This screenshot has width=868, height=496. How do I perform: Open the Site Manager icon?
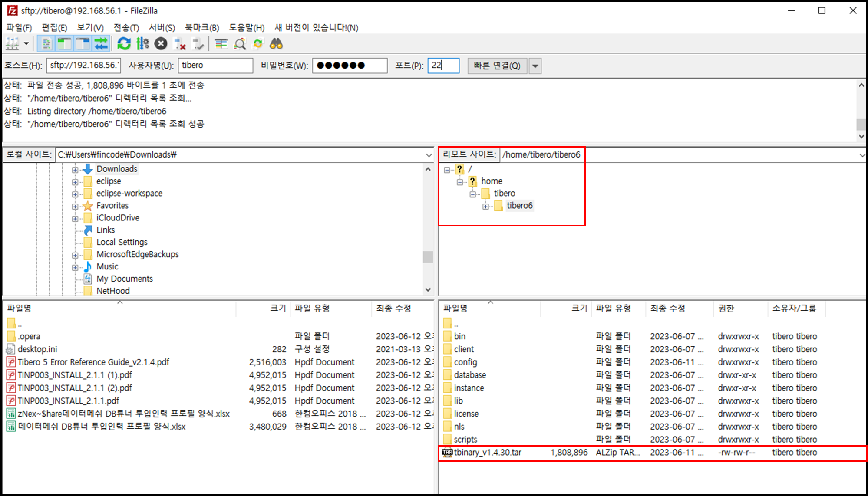[x=13, y=44]
